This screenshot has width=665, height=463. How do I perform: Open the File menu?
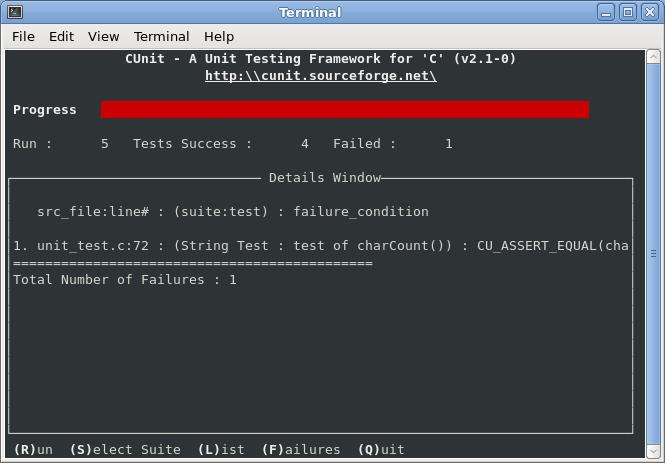(23, 36)
